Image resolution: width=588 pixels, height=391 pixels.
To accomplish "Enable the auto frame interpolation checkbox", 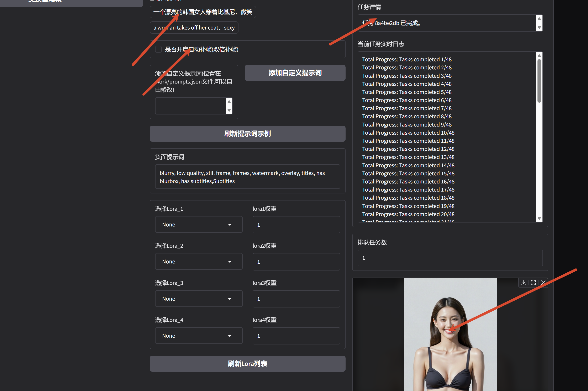I will (x=158, y=49).
